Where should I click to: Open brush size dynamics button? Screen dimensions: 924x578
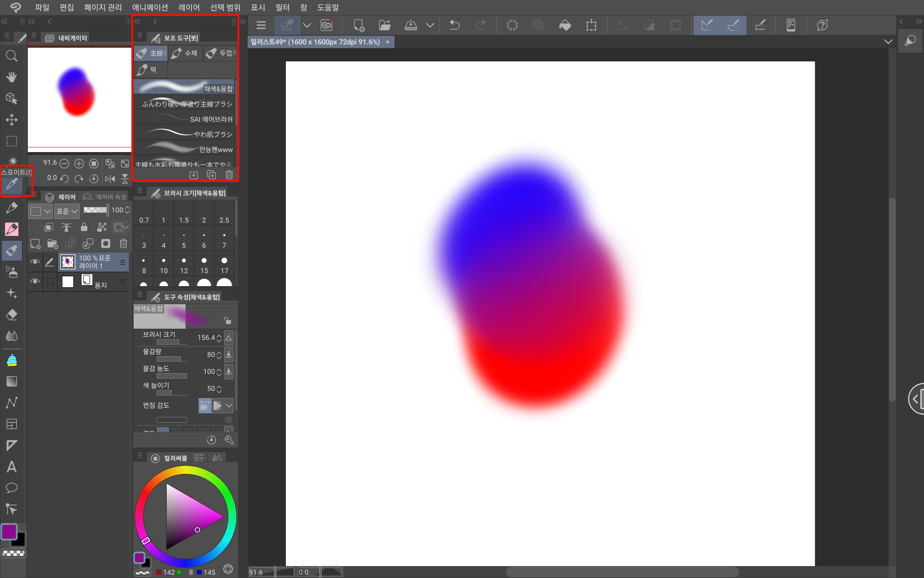229,337
